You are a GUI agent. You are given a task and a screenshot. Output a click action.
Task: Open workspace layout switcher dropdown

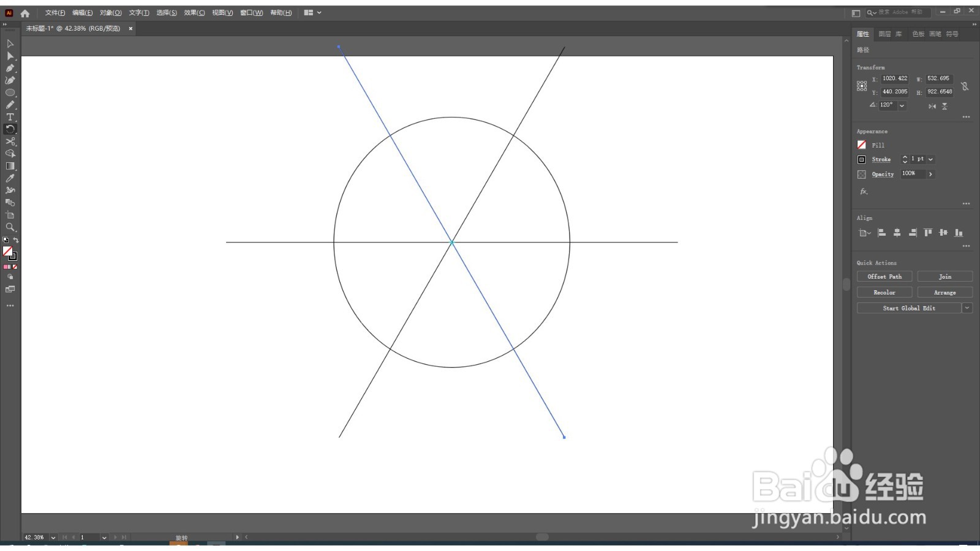click(312, 13)
